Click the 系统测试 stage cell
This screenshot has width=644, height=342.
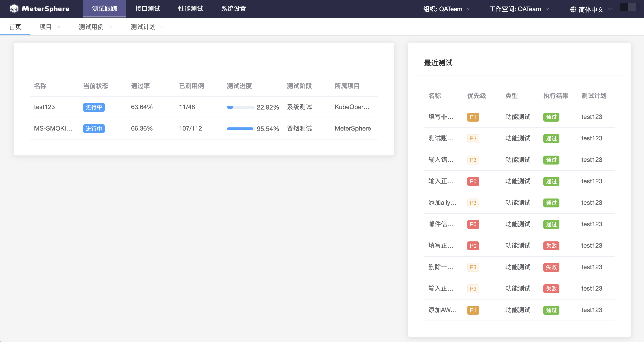tap(299, 107)
